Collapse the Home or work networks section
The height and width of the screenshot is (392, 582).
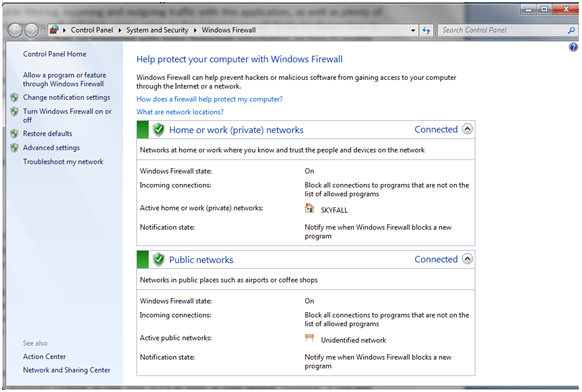tap(467, 129)
